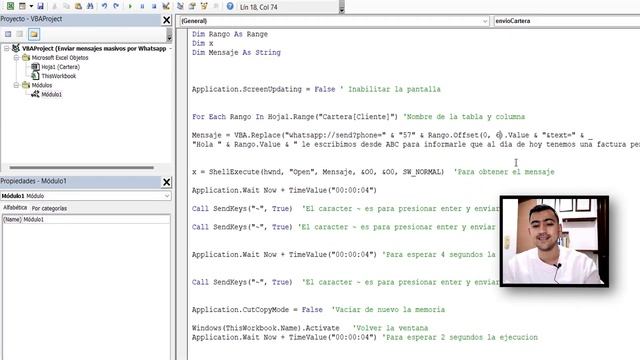Click the 'Inabilitar la pantalla' comment
Screen dimensions: 640x360
(x=391, y=89)
